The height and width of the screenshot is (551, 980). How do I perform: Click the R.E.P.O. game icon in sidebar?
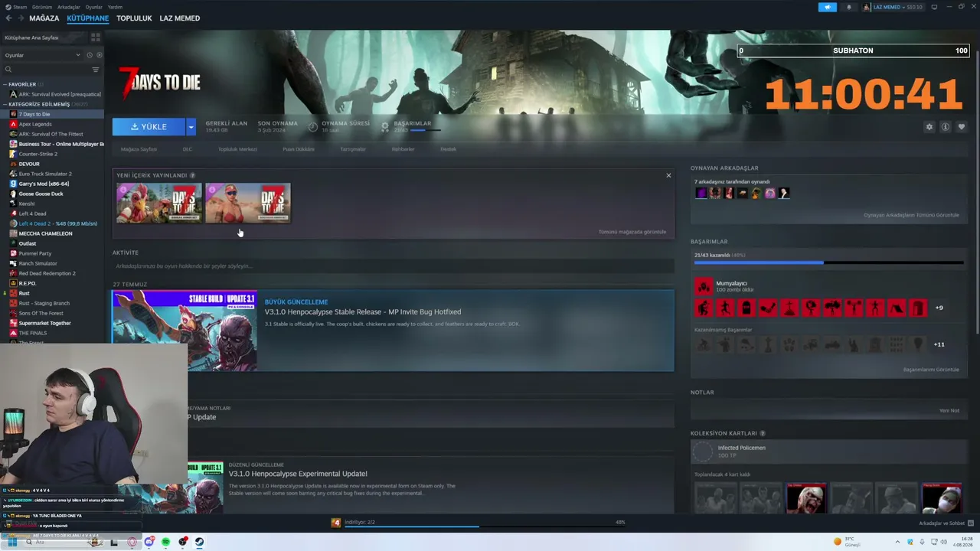14,283
